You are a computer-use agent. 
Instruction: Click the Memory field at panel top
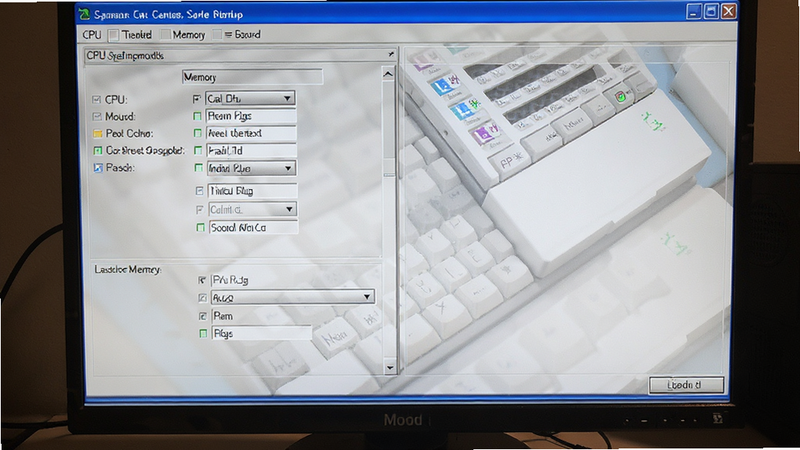(252, 77)
